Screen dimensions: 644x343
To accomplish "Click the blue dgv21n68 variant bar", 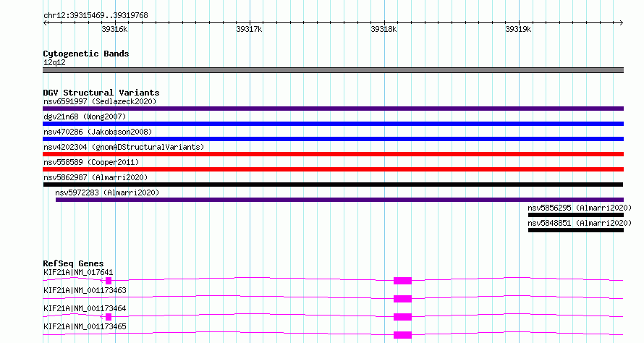I will click(x=333, y=124).
